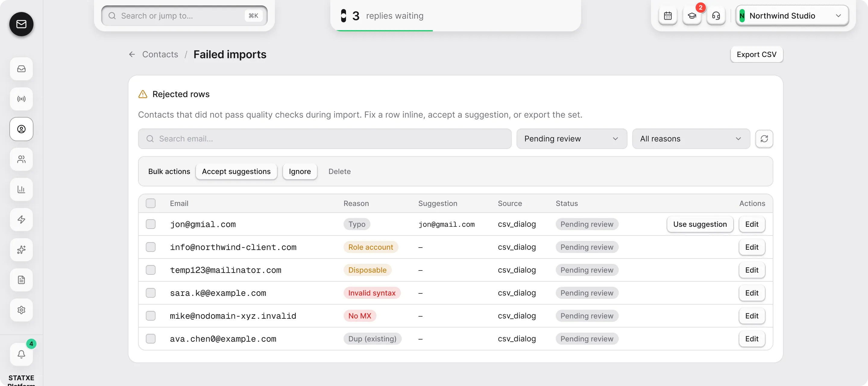The height and width of the screenshot is (386, 868).
Task: Check the box for jon@gmial.com row
Action: point(151,224)
